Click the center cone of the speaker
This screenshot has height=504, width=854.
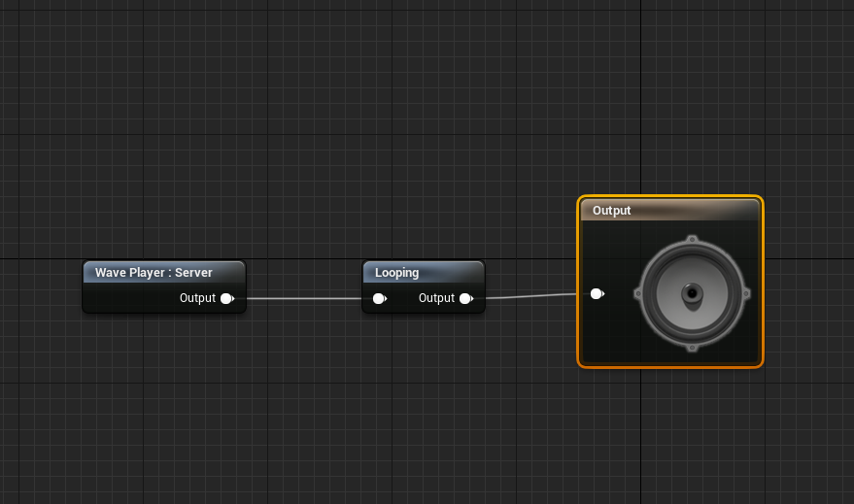692,292
